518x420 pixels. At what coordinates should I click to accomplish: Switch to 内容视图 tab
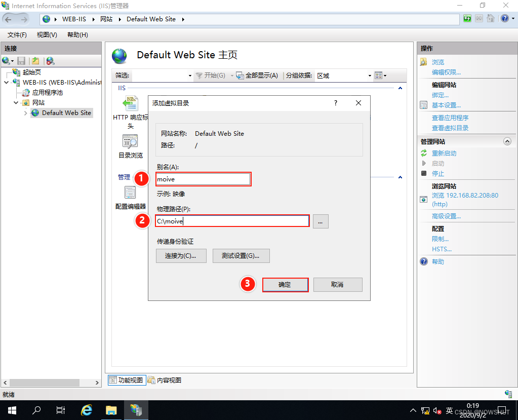[165, 380]
